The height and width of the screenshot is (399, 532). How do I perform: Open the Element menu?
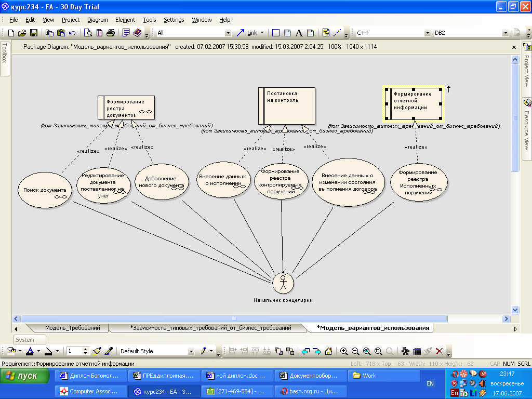coord(125,20)
